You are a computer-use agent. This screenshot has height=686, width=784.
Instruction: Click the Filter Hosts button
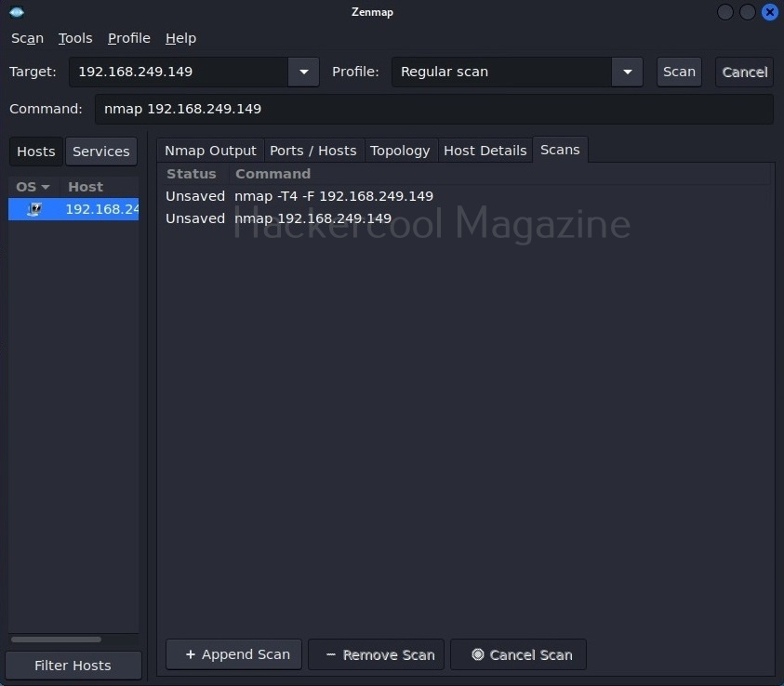(73, 666)
